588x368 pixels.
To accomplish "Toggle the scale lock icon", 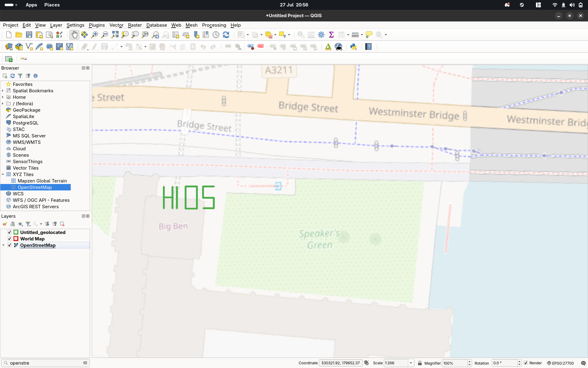I will 420,363.
